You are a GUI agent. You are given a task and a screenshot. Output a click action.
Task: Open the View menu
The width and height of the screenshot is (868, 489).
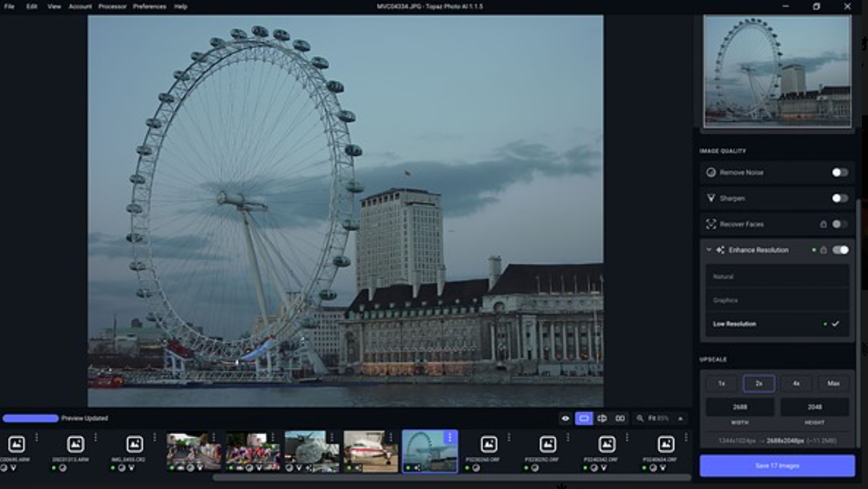(x=54, y=7)
